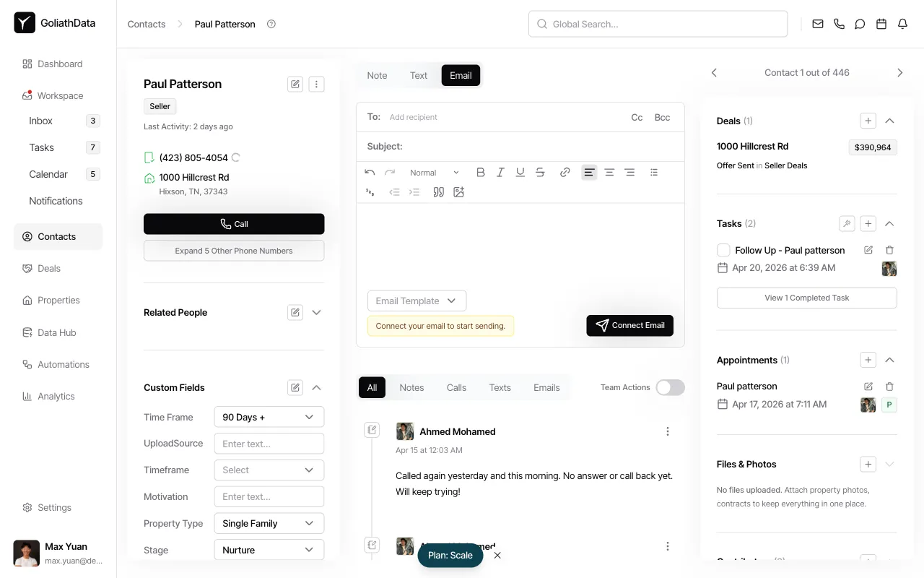Enable the Team Actions toggle
The width and height of the screenshot is (924, 578).
point(670,387)
